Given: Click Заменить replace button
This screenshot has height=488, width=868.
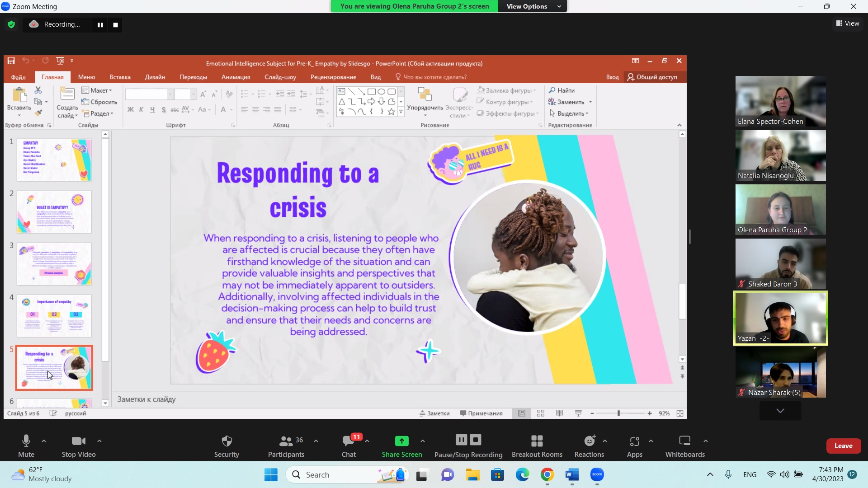Looking at the screenshot, I should [x=570, y=102].
